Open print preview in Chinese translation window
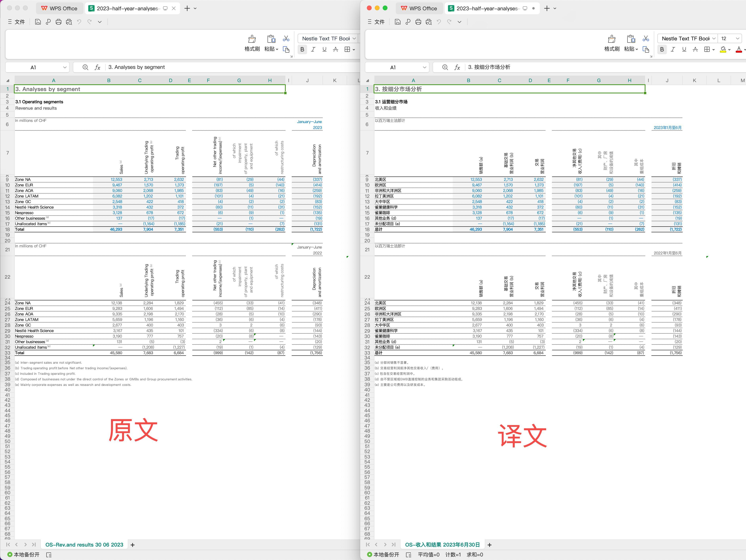Screen dimensions: 746x560 coord(429,22)
